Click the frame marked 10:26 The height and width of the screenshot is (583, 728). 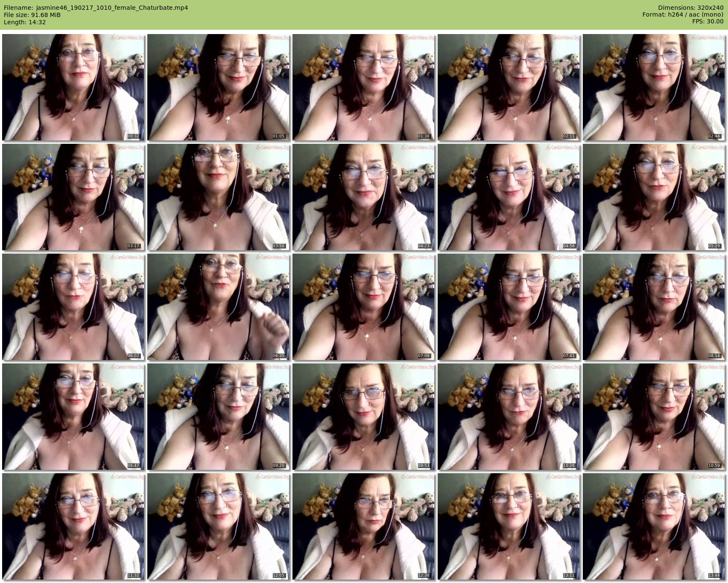[x=509, y=417]
